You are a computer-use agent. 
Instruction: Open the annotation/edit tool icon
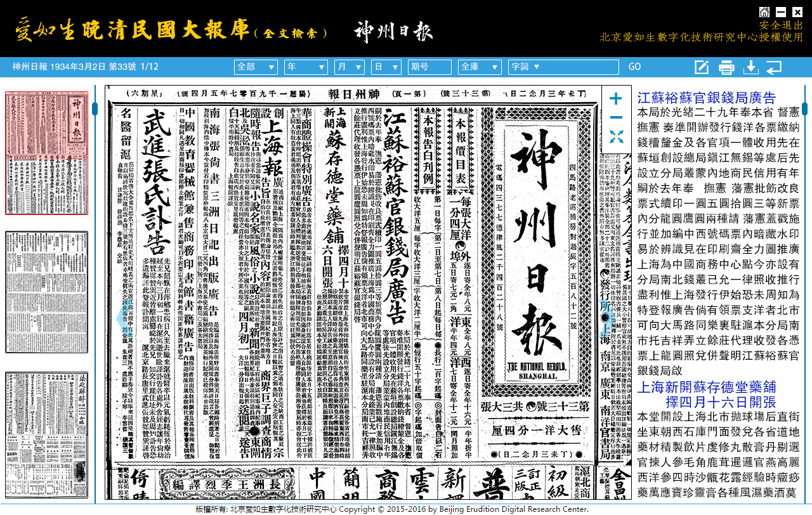[x=701, y=66]
